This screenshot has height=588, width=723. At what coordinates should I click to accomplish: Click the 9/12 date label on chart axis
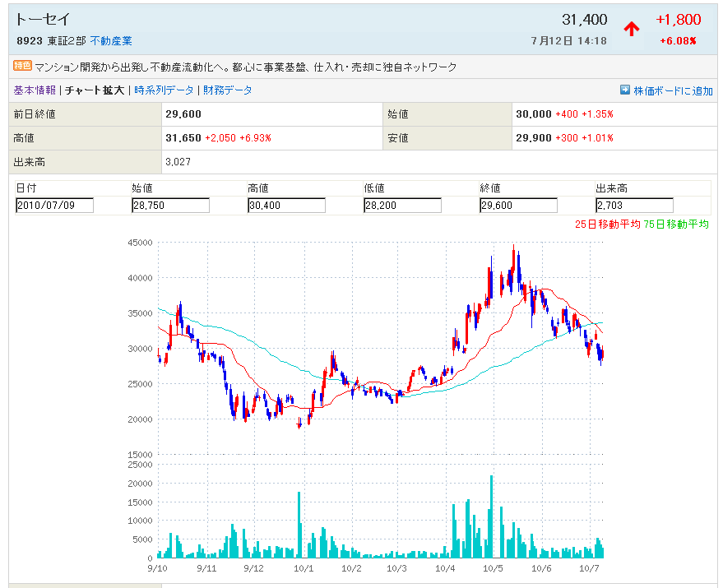[253, 568]
